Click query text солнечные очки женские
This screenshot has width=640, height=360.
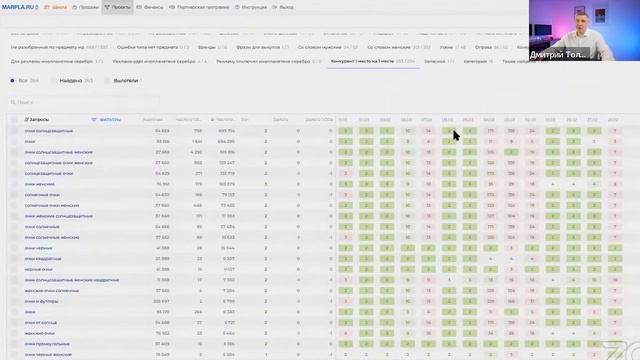coord(52,205)
